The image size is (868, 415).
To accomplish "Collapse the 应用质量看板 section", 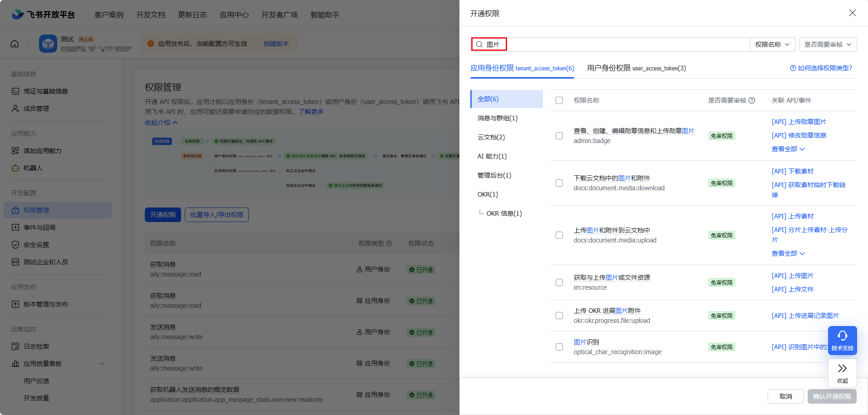I will [102, 363].
